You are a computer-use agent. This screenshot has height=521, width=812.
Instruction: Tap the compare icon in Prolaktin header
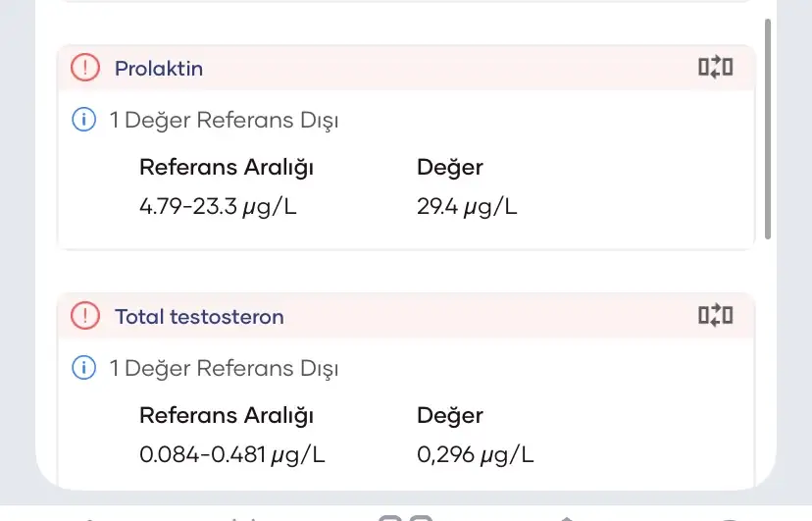715,68
